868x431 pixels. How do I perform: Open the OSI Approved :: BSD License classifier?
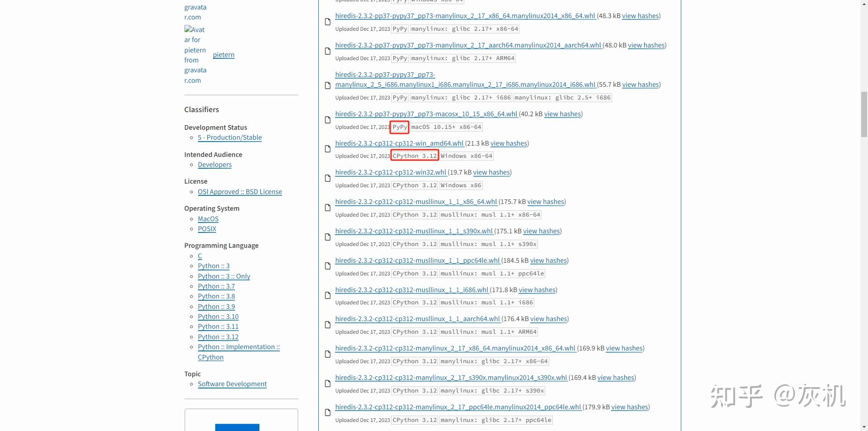point(240,191)
